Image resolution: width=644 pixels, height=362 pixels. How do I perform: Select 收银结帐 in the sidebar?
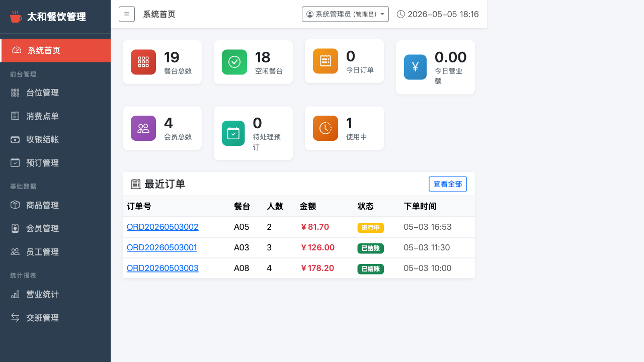(x=55, y=139)
